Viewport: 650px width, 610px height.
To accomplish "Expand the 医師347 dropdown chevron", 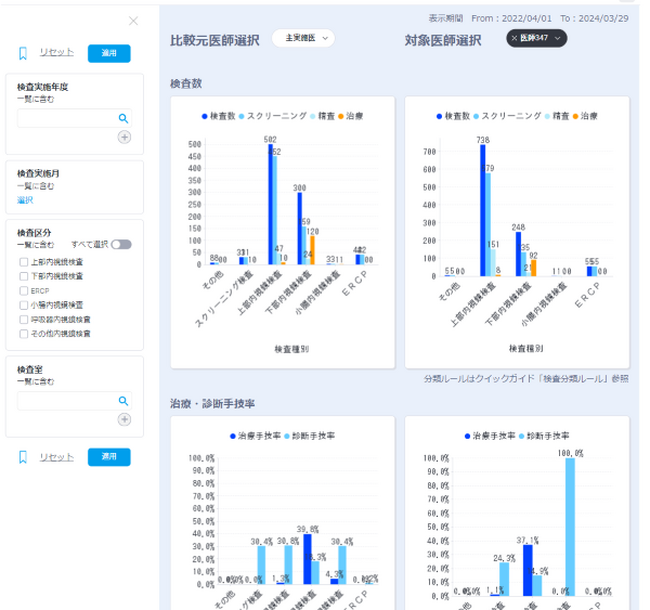I will 558,39.
